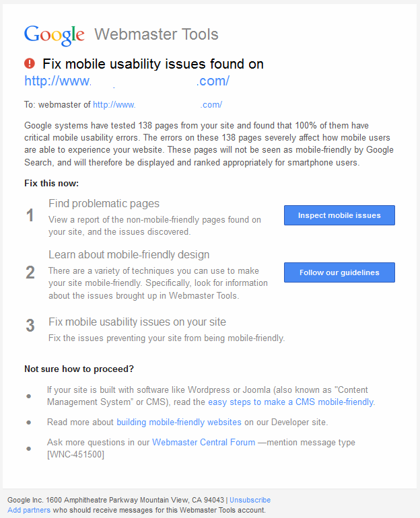Click the Fix this now heading

coord(52,184)
